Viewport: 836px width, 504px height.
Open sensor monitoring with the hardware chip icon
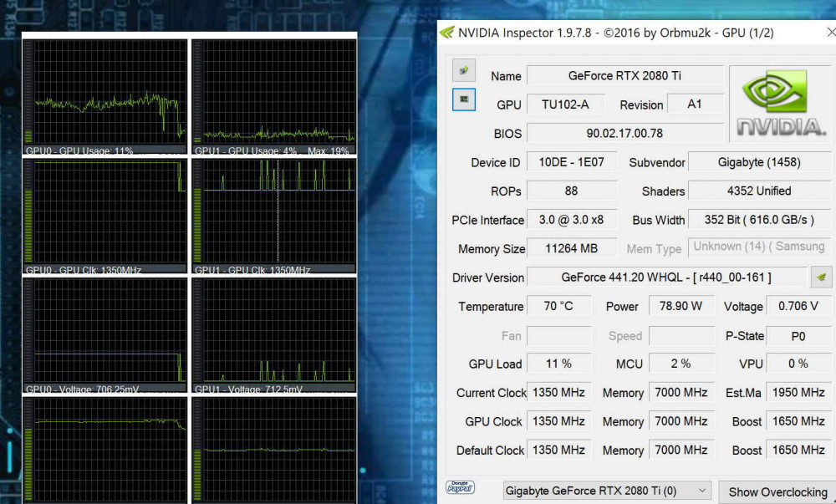click(463, 99)
